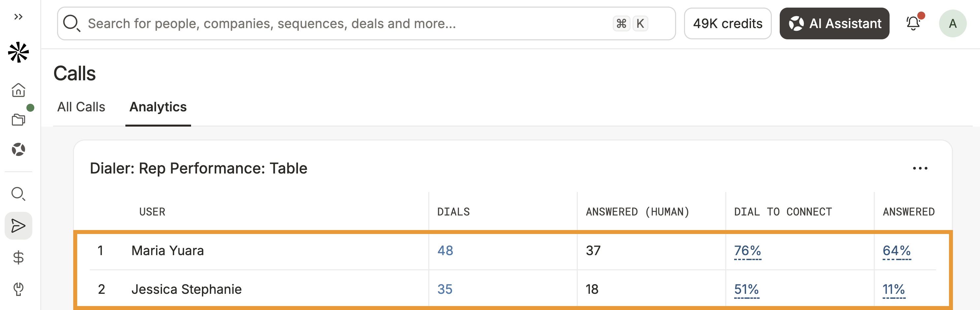Open Maria Yuara's 48 dials link

click(445, 251)
